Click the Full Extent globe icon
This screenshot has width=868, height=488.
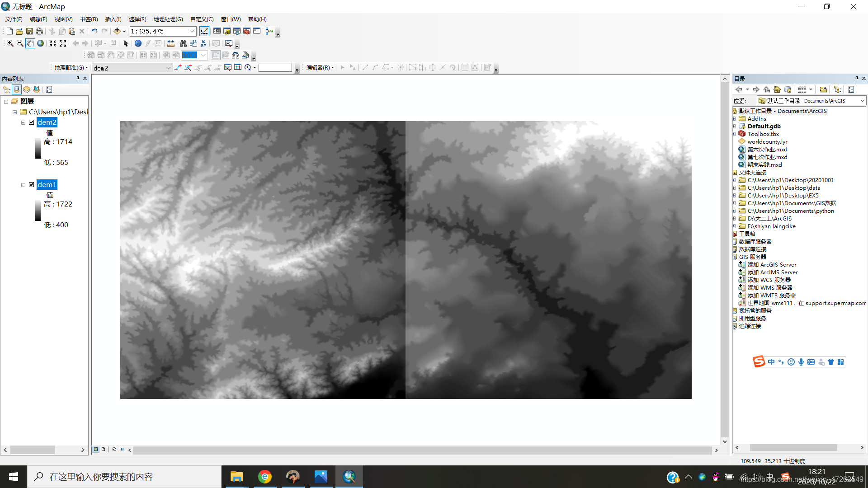[x=40, y=43]
